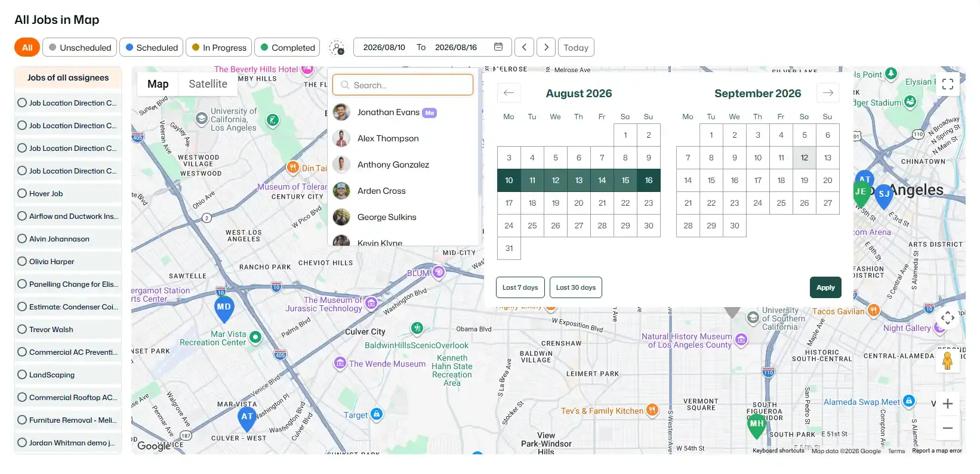Zoom out on the map

click(x=948, y=428)
